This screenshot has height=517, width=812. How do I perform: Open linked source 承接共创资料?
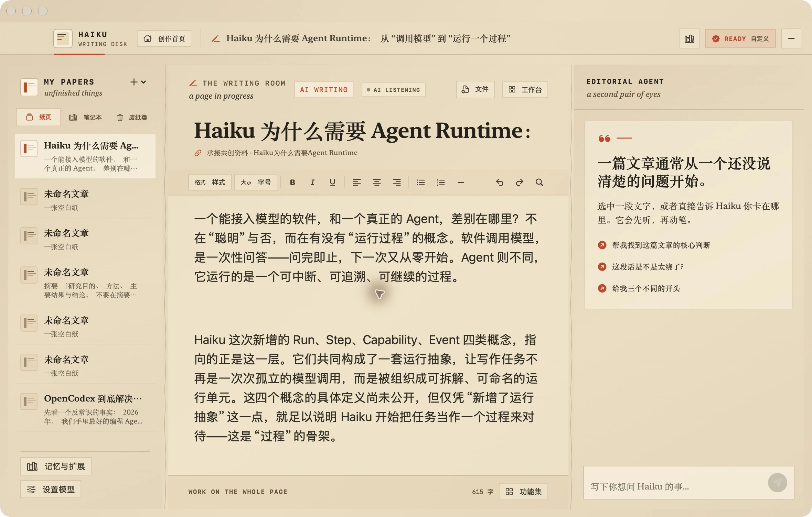[x=276, y=153]
